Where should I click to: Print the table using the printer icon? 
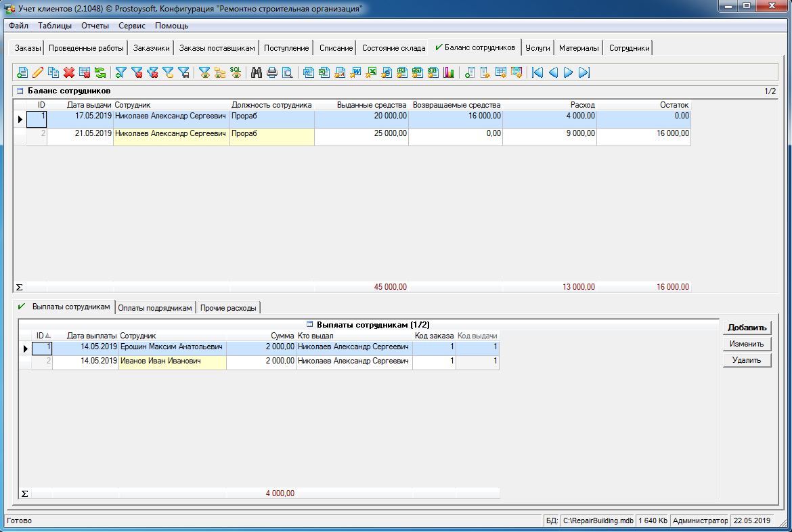click(272, 72)
